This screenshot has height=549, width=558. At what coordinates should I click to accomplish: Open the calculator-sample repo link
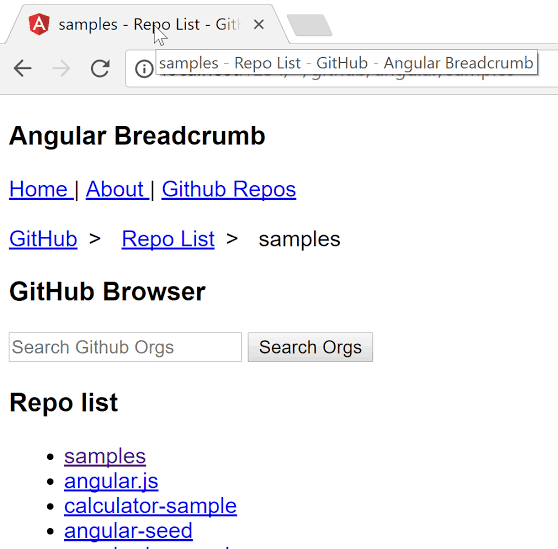[150, 506]
